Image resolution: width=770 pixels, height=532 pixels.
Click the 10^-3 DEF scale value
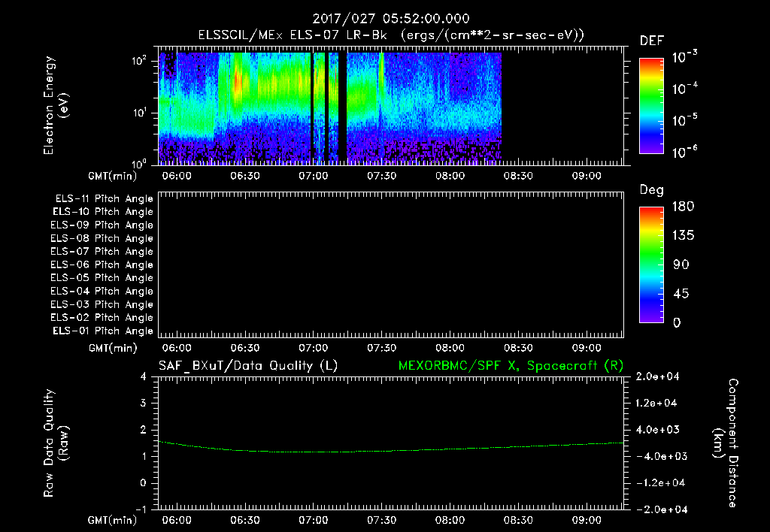[x=684, y=57]
